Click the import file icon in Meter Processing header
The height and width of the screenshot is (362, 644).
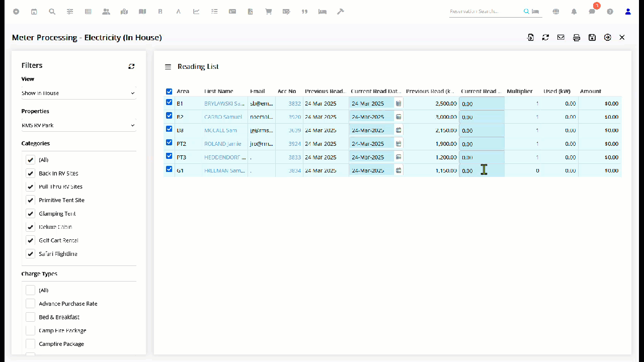[530, 37]
